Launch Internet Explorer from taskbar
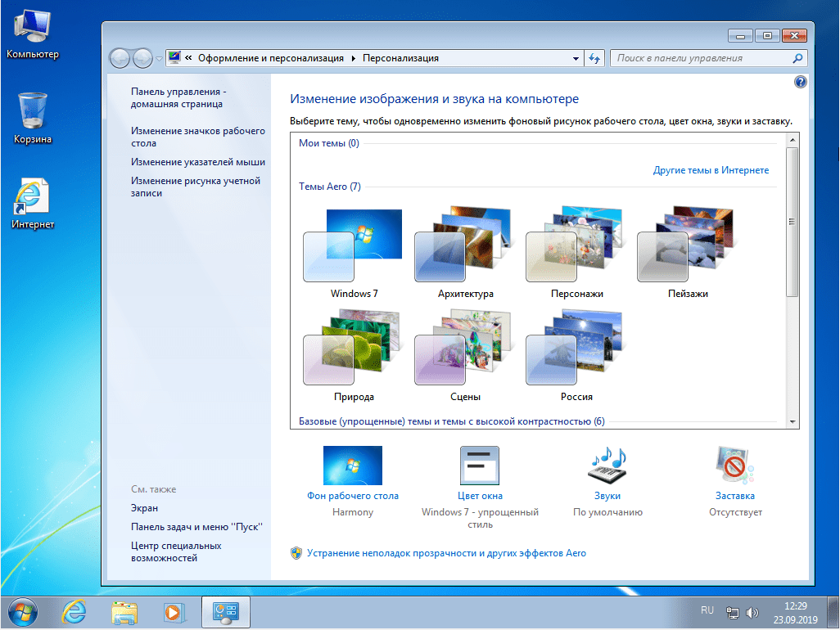Screen dimensions: 840x630 coord(74,612)
